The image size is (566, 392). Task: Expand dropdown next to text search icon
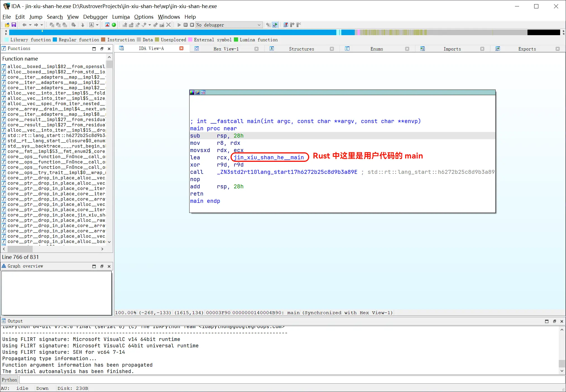(x=97, y=25)
